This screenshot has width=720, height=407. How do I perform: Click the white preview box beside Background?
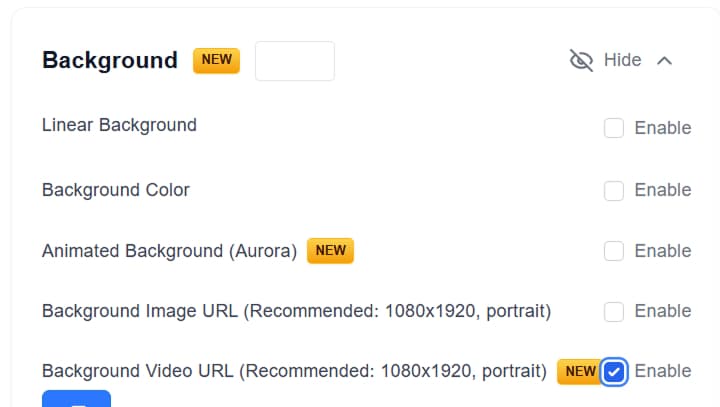coord(295,61)
